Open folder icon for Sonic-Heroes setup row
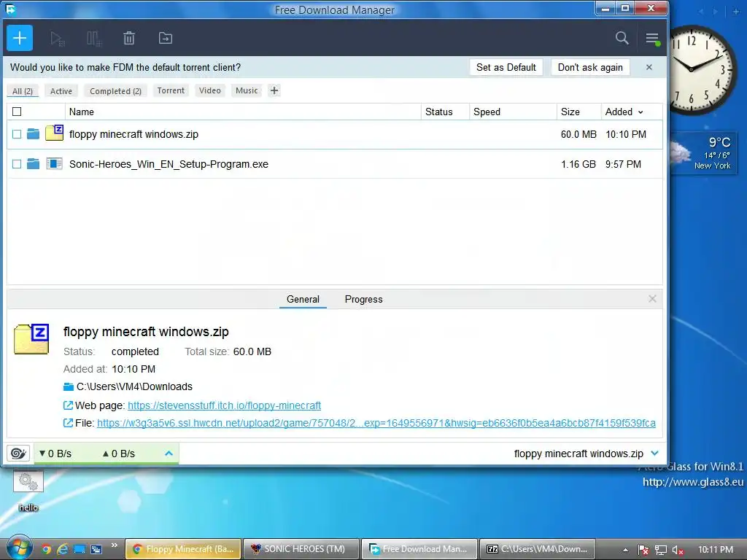 [x=33, y=164]
